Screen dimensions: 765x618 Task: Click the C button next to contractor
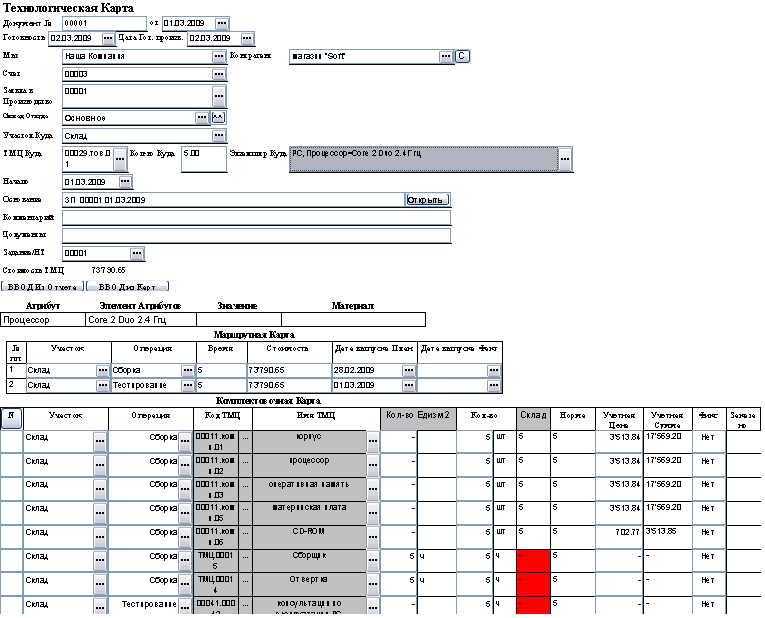pyautogui.click(x=462, y=56)
